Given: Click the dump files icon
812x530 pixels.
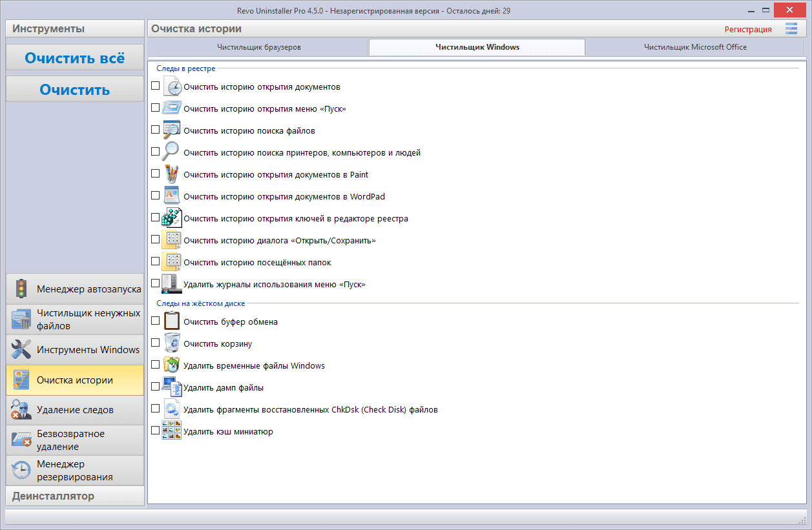Looking at the screenshot, I should pyautogui.click(x=172, y=387).
